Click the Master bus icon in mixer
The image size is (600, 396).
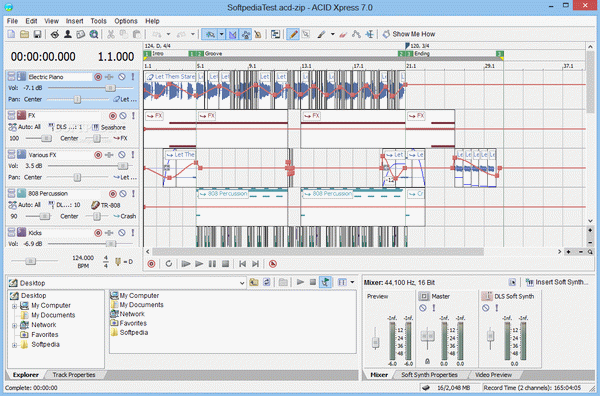(x=424, y=296)
